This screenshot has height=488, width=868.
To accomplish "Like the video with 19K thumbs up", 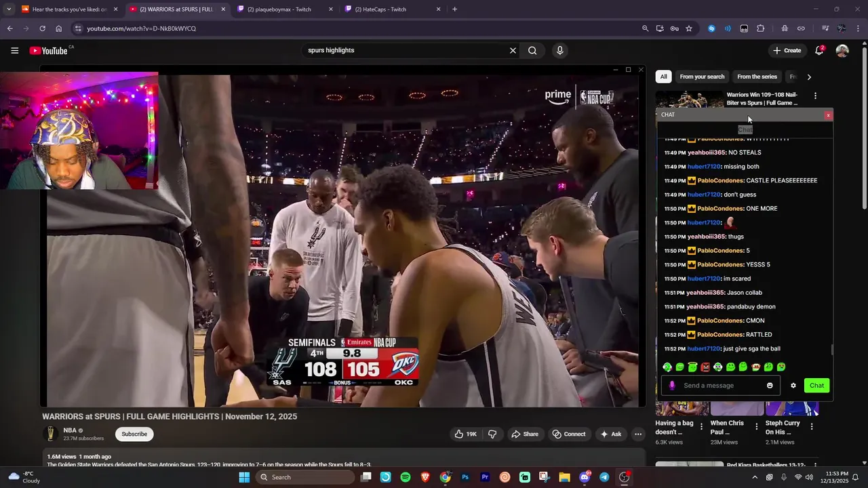I will pyautogui.click(x=466, y=434).
